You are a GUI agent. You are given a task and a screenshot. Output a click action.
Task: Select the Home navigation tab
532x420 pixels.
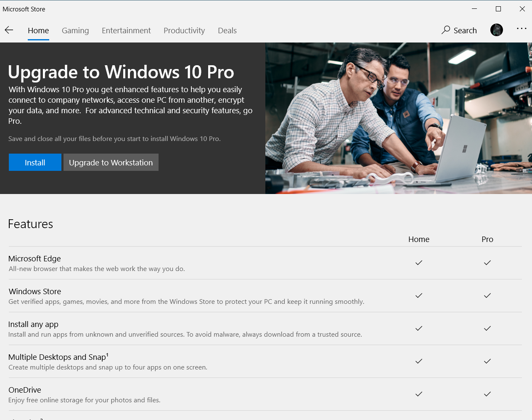point(38,30)
